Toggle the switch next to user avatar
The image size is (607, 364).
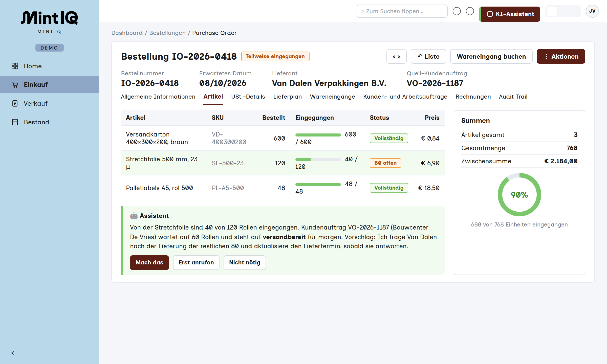[563, 11]
